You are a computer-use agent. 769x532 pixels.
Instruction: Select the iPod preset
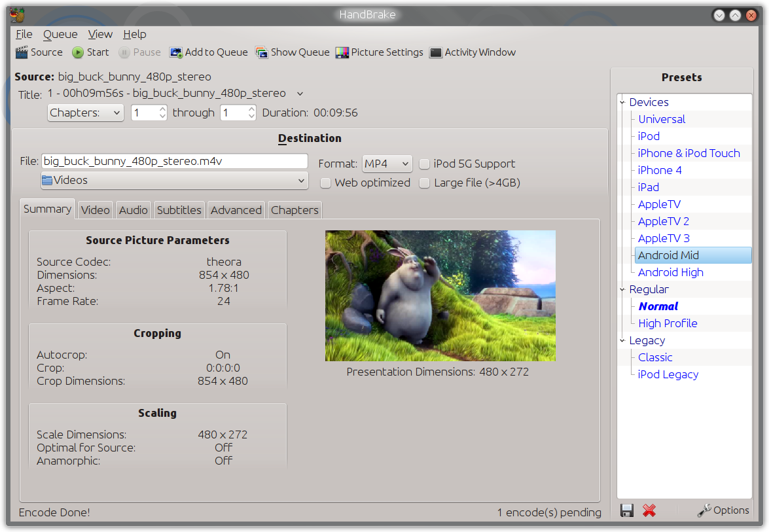click(x=649, y=136)
